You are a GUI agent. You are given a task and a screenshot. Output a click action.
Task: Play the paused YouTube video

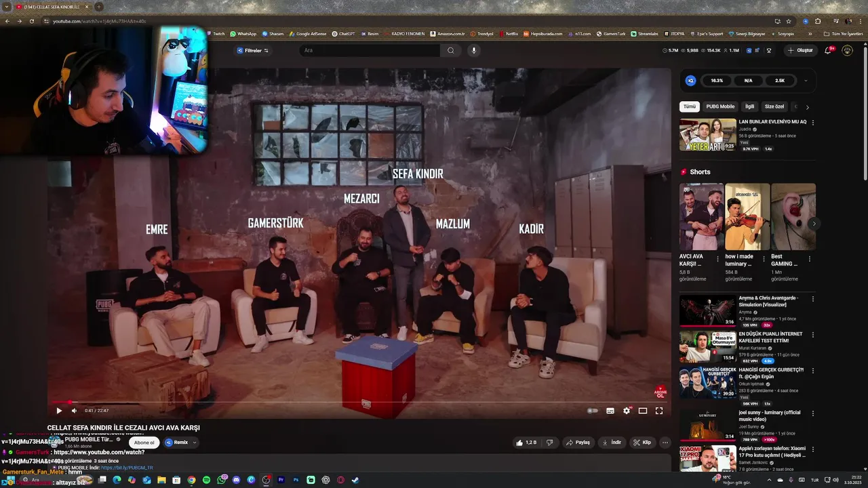[x=59, y=411]
